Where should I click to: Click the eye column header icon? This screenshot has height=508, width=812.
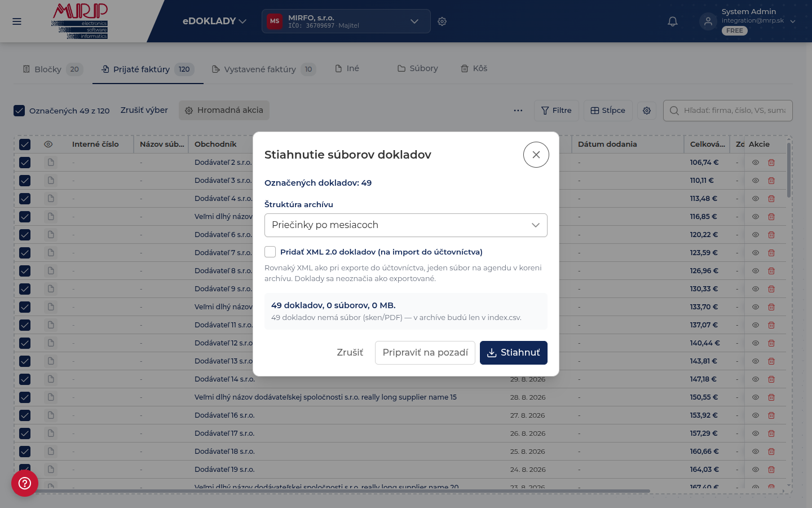pos(48,144)
